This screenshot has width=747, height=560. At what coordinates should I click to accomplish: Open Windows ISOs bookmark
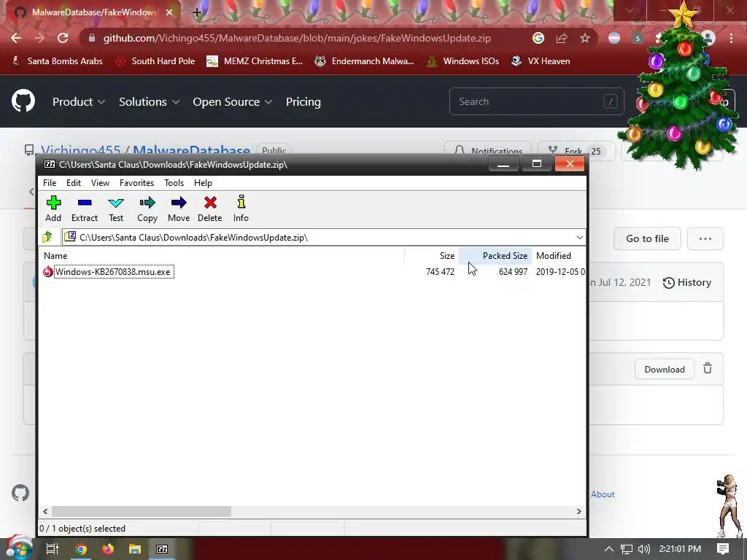coord(463,61)
